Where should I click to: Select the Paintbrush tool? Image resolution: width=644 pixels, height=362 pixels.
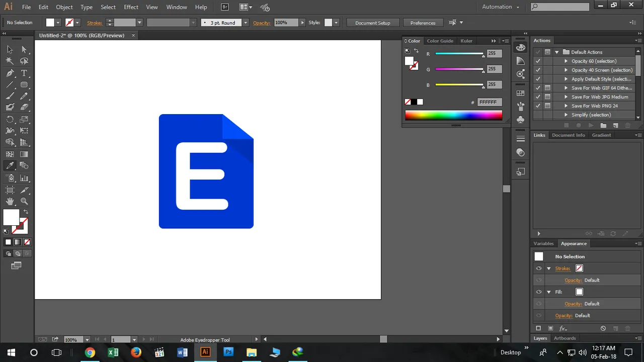tap(10, 96)
